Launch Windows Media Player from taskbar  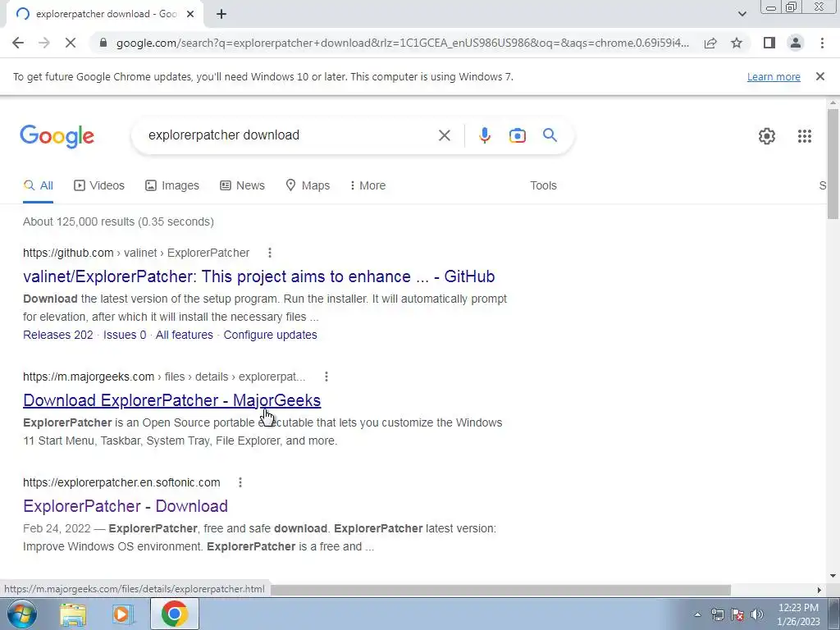tap(122, 614)
